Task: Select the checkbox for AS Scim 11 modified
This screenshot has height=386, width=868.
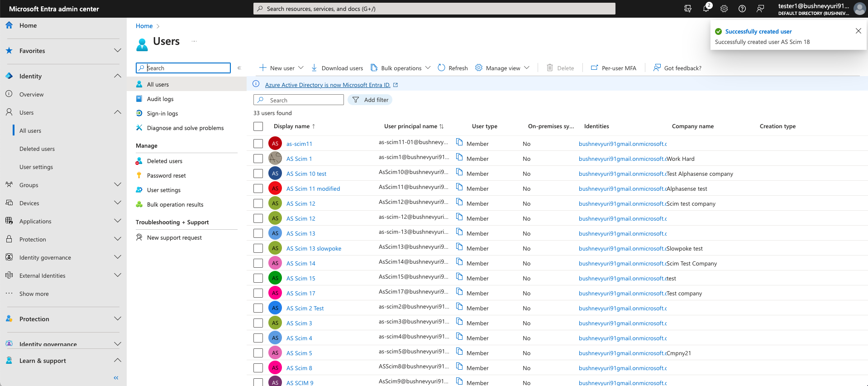Action: tap(258, 188)
